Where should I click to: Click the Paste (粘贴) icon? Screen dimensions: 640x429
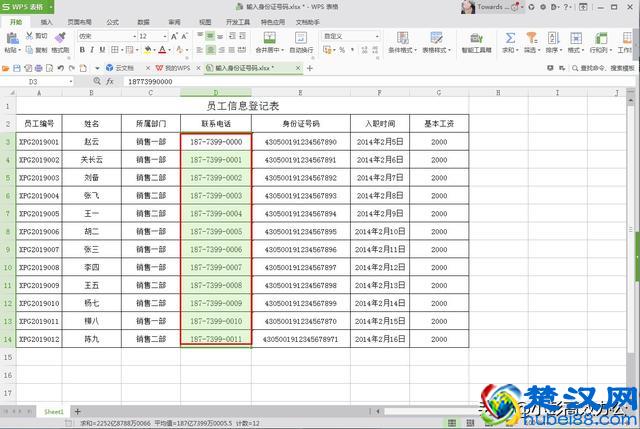(x=12, y=38)
